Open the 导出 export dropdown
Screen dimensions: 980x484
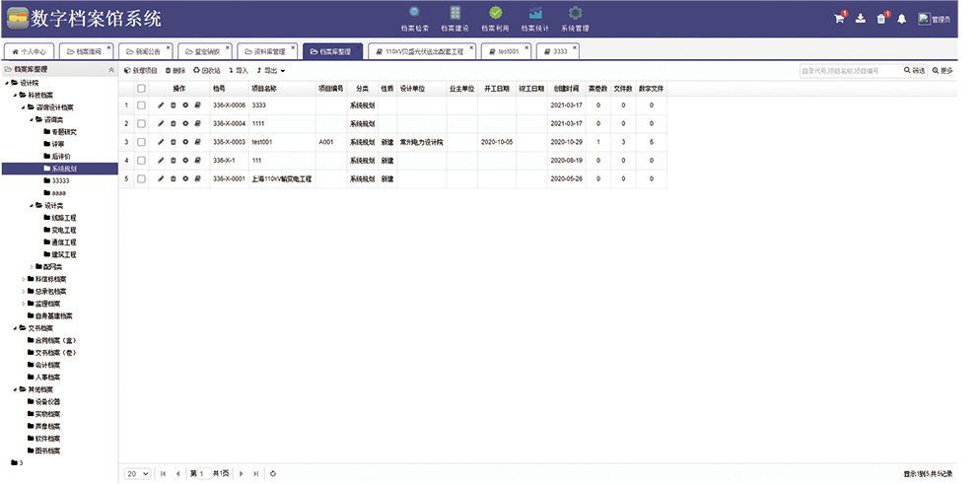point(271,71)
